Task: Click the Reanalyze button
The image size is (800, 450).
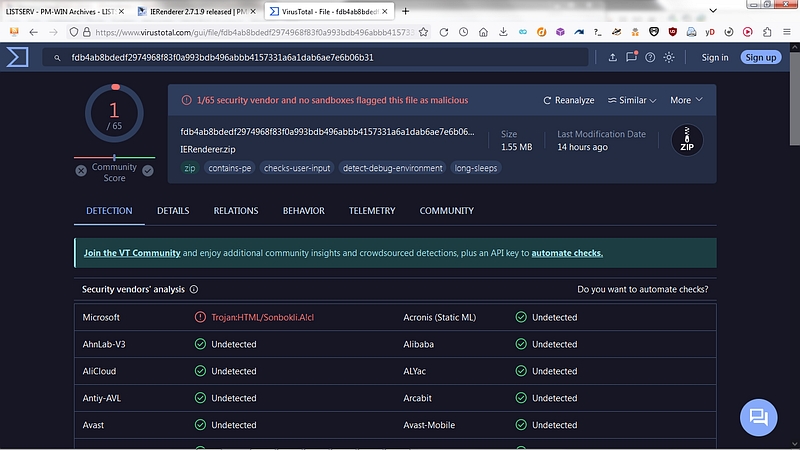Action: pos(568,100)
